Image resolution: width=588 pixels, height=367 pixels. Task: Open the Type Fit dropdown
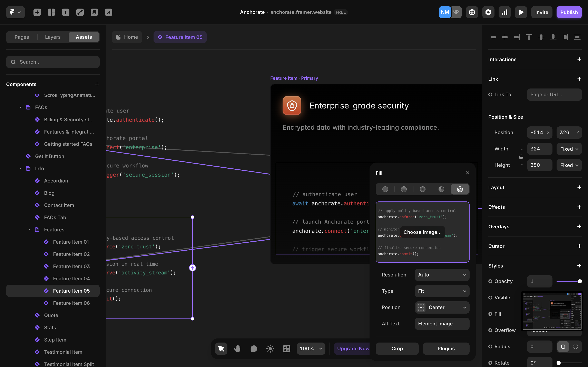pos(442,291)
